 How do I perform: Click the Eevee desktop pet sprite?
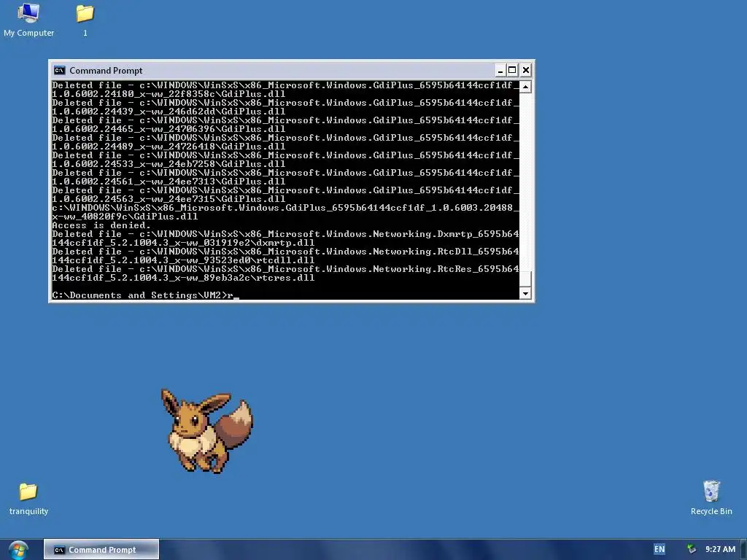[x=206, y=430]
